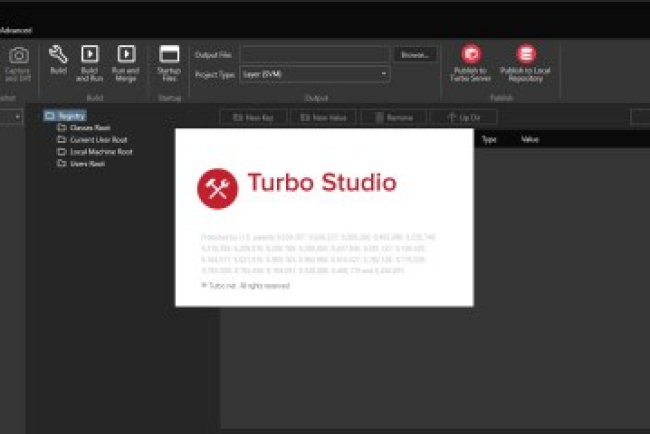Click the Turbo Studio logo on splash
Image resolution: width=650 pixels, height=434 pixels.
217,188
